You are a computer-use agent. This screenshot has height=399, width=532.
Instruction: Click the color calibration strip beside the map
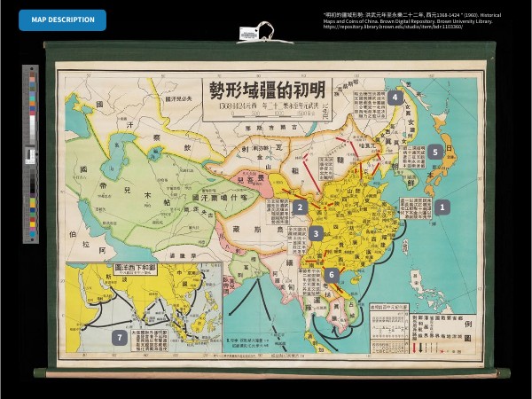(31, 153)
